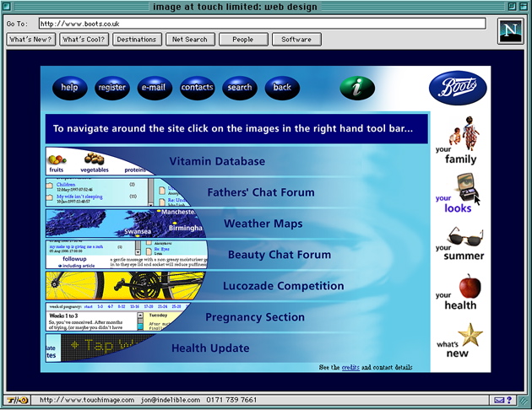Follow the credits hyperlink
532x410 pixels.
(350, 367)
